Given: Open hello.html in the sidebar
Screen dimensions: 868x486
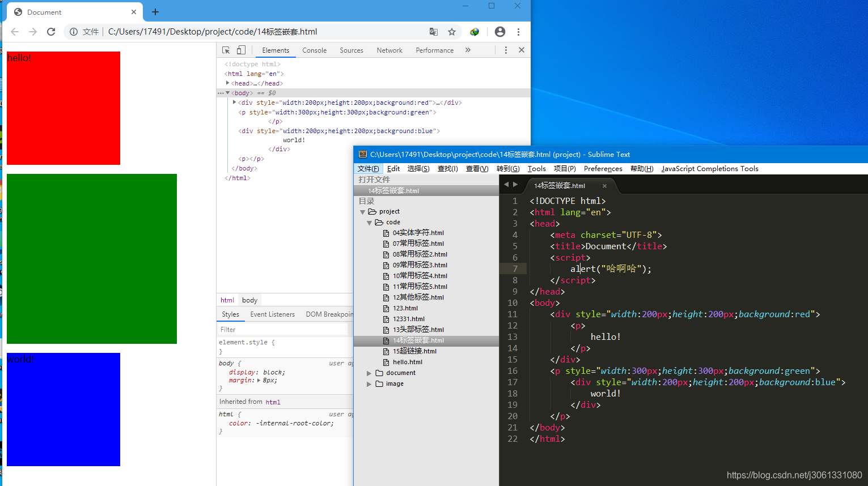Looking at the screenshot, I should [408, 362].
